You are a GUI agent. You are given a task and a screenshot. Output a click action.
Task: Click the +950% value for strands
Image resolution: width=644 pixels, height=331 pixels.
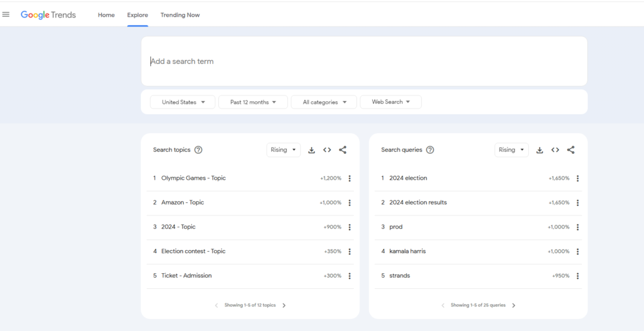(560, 276)
